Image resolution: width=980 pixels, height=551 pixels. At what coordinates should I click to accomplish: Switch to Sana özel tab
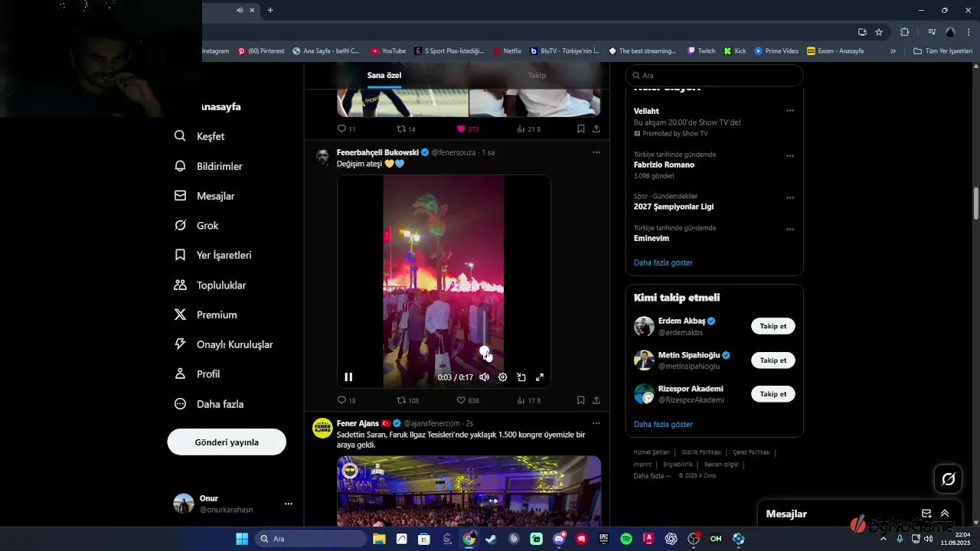tap(384, 75)
